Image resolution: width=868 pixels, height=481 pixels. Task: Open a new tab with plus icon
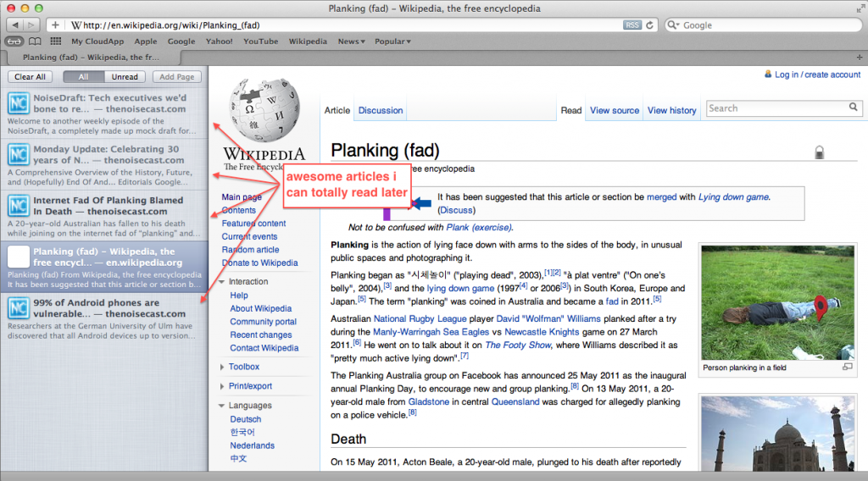click(860, 57)
